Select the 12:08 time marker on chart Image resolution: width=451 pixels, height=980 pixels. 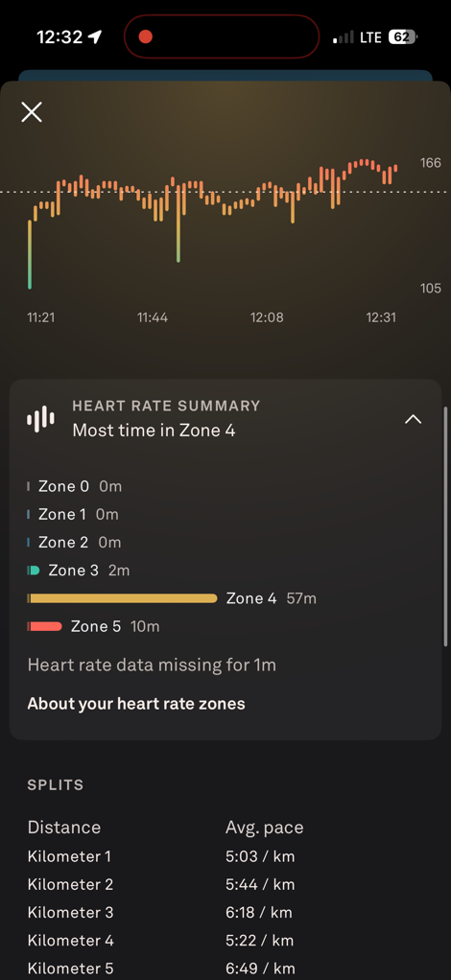tap(267, 317)
